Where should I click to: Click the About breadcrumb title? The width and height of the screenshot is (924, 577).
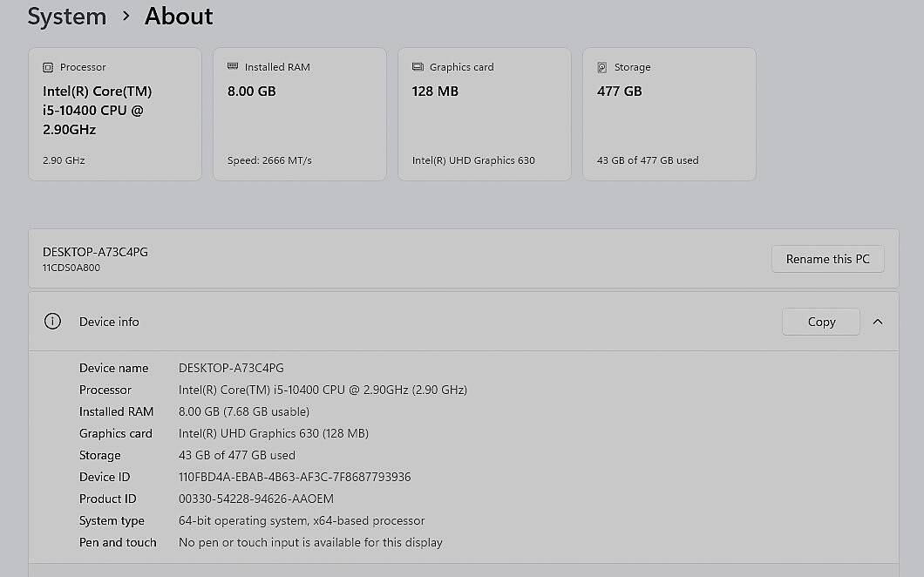click(x=179, y=17)
